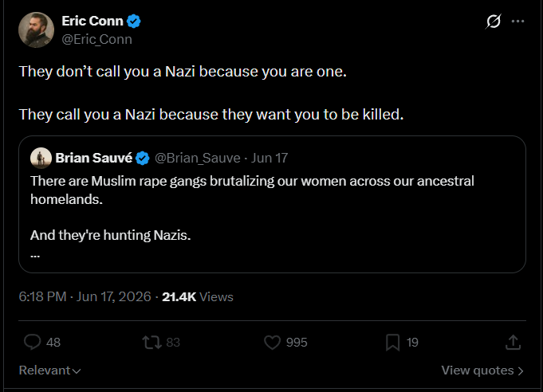Open the three-dot more options menu

pos(517,22)
